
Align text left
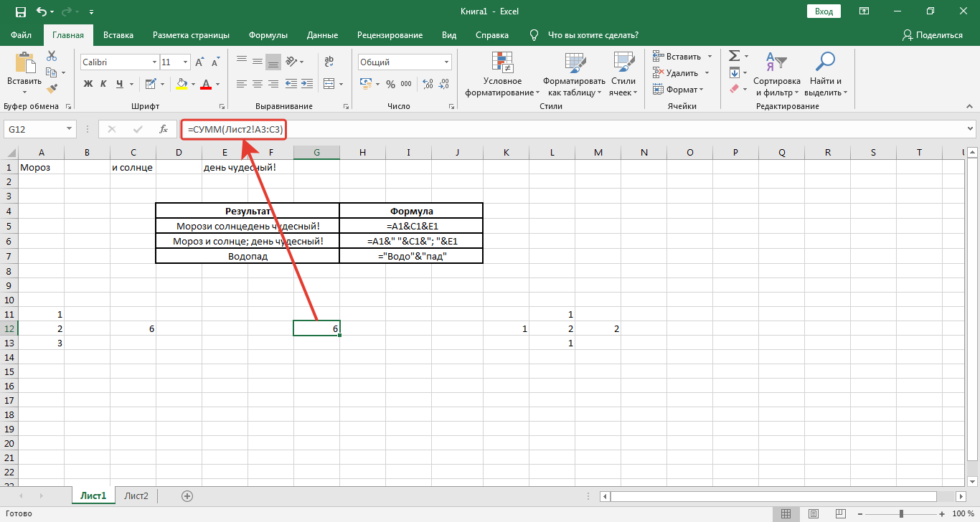(242, 84)
